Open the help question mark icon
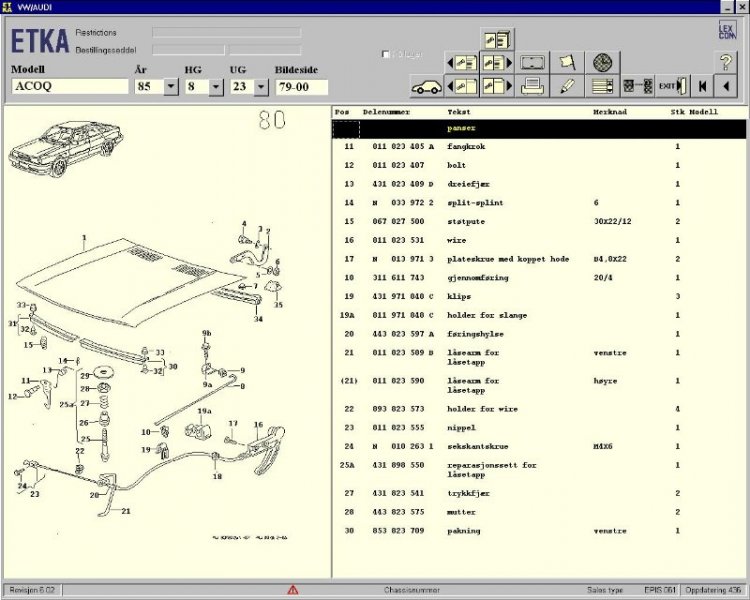The width and height of the screenshot is (750, 600). click(726, 62)
